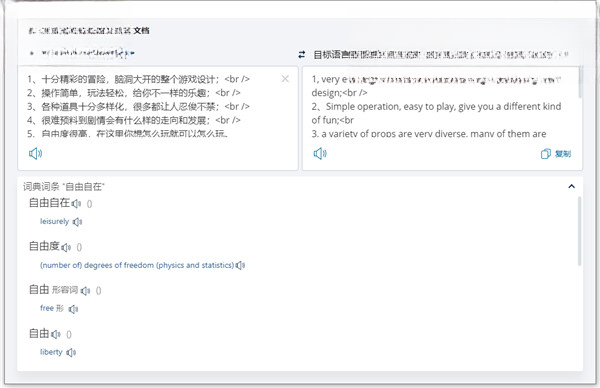Click '(number of) degrees of freedom' translation
Screen dimensions: 600x388
(137, 265)
